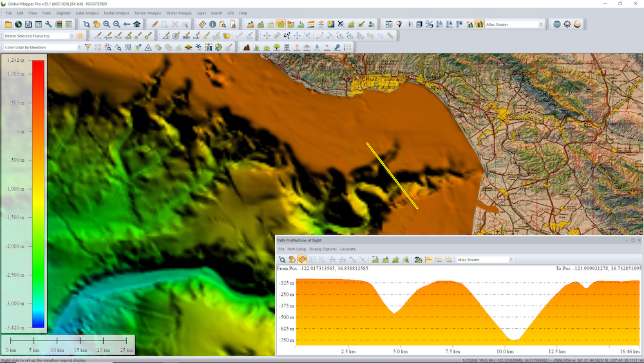Viewport: 644px width, 363px height.
Task: Open the Terrain Analysis menu
Action: pyautogui.click(x=147, y=13)
